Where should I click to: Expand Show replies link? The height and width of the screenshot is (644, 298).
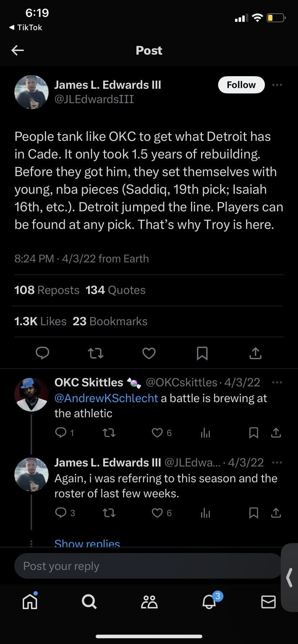point(87,543)
